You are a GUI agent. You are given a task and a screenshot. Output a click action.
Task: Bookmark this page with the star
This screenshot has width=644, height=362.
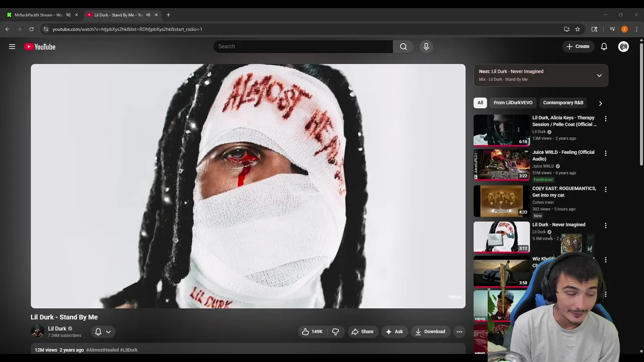578,29
